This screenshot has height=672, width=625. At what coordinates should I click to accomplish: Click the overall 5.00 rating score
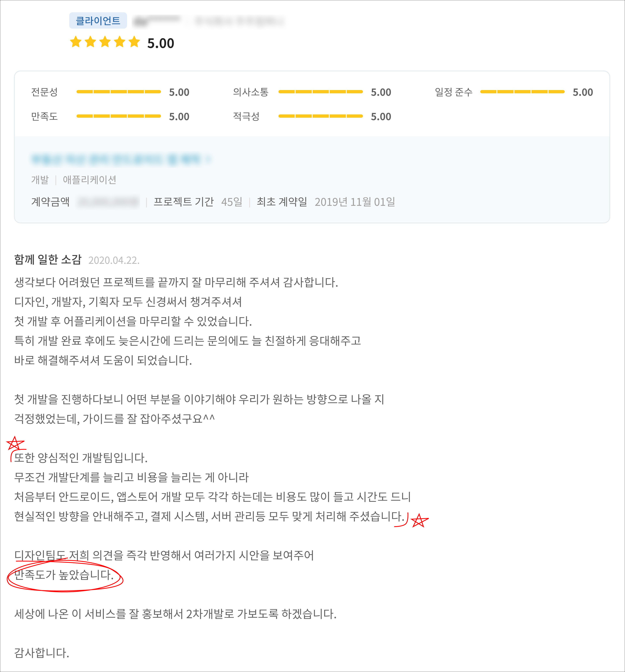[161, 43]
